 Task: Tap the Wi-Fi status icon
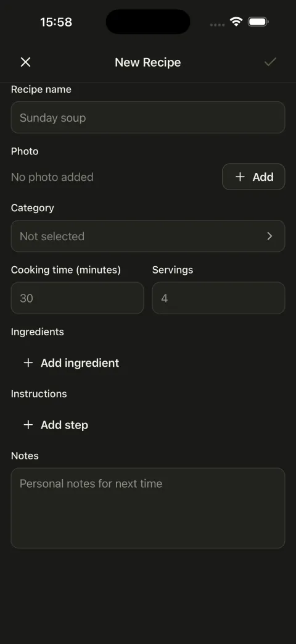pyautogui.click(x=236, y=22)
